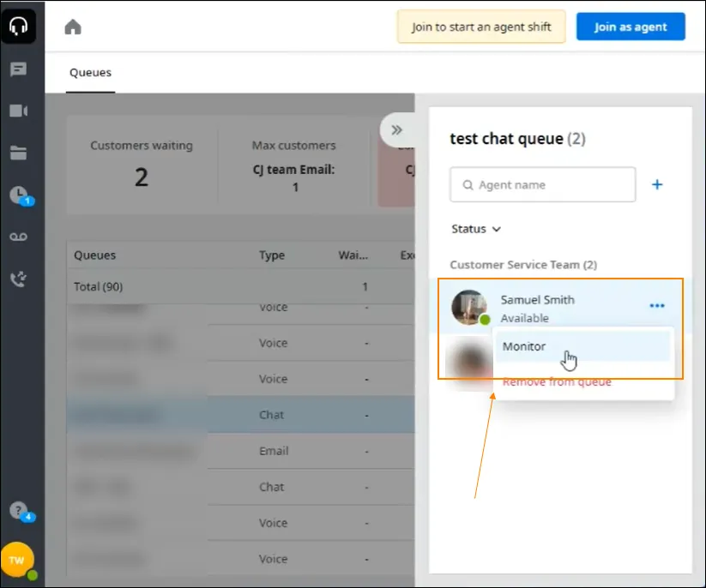Click the Customer Service Team (2) heading
The width and height of the screenshot is (706, 588).
[x=523, y=265]
